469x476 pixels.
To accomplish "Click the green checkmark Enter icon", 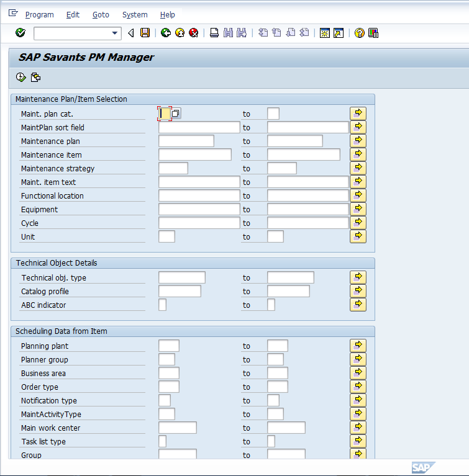I will point(20,33).
